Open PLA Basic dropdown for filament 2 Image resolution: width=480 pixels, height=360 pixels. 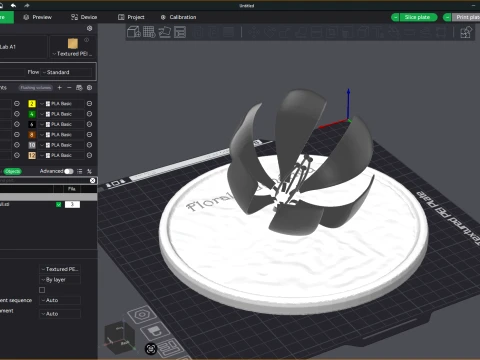[x=61, y=104]
